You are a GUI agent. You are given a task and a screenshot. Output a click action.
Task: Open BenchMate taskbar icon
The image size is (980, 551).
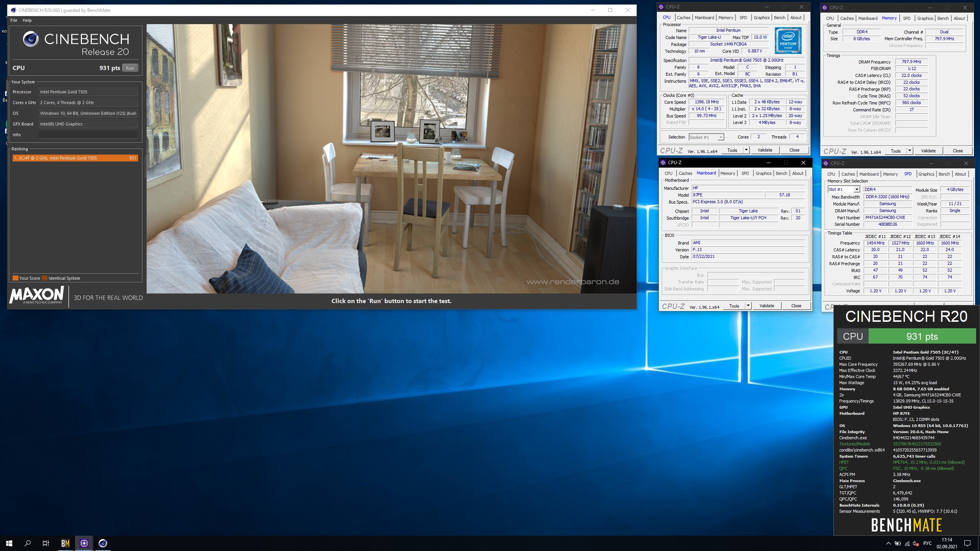click(65, 543)
